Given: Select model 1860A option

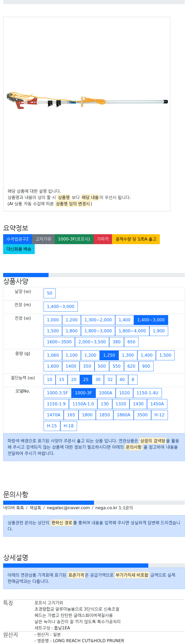Looking at the screenshot, I should [124, 415].
